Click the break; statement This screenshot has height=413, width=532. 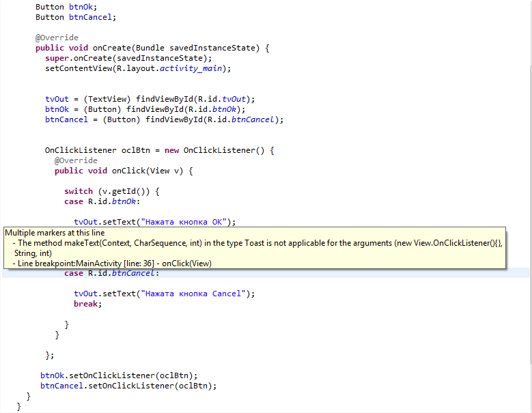point(87,304)
